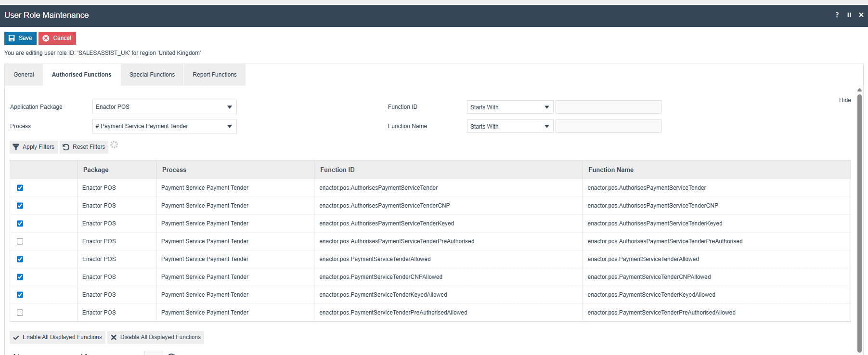Viewport: 868px width, 355px height.
Task: Open the Report Functions tab
Action: (x=215, y=75)
